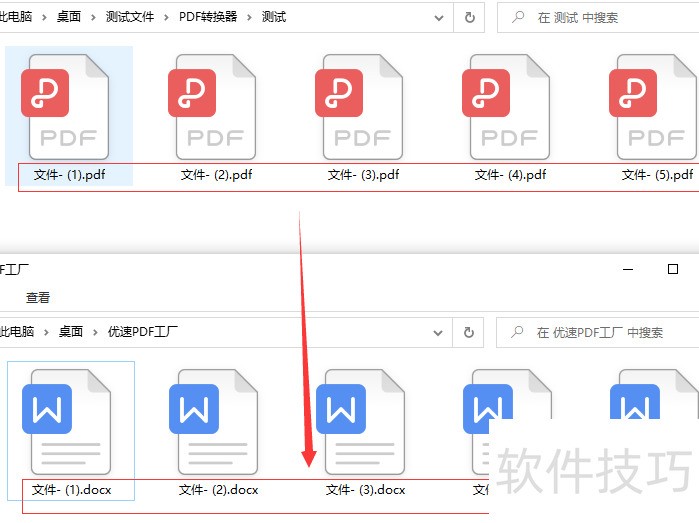Screen dimensions: 699x523
Task: Open address history dropdown in 优速PDF工厂 window
Action: pos(438,333)
